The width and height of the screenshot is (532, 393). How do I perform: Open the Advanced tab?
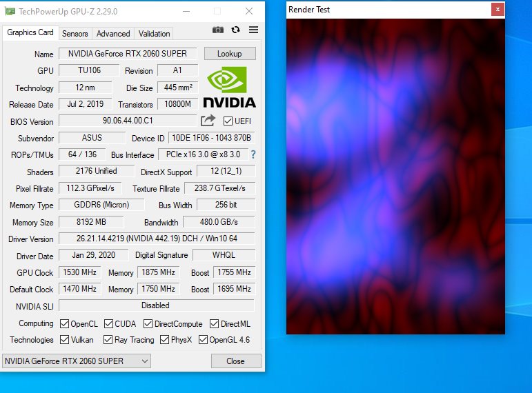tap(113, 34)
